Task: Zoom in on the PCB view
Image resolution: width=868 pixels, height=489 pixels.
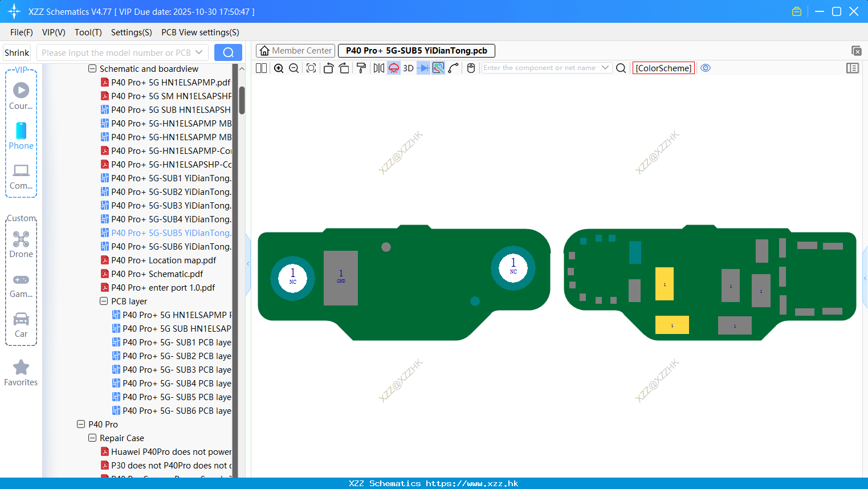Action: coord(279,68)
